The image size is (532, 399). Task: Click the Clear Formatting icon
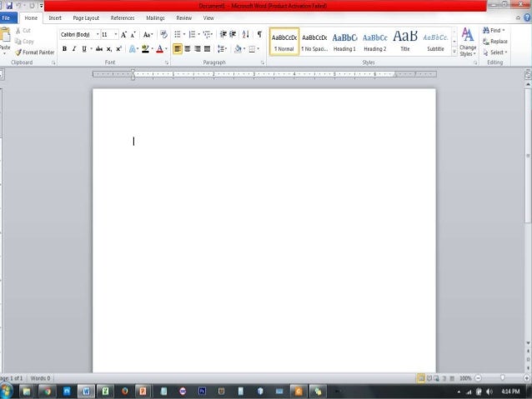pos(164,35)
